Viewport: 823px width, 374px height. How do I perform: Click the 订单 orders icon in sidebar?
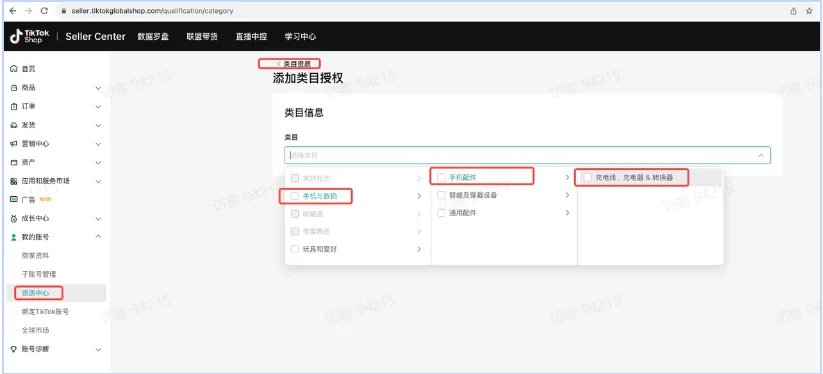pos(14,106)
